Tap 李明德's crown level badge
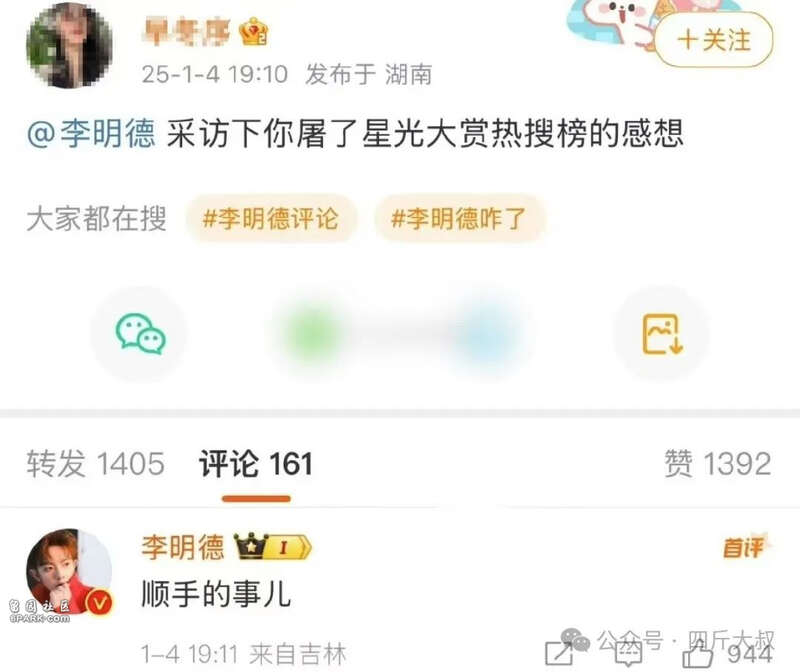Screen dimensions: 800x672 pos(272,546)
